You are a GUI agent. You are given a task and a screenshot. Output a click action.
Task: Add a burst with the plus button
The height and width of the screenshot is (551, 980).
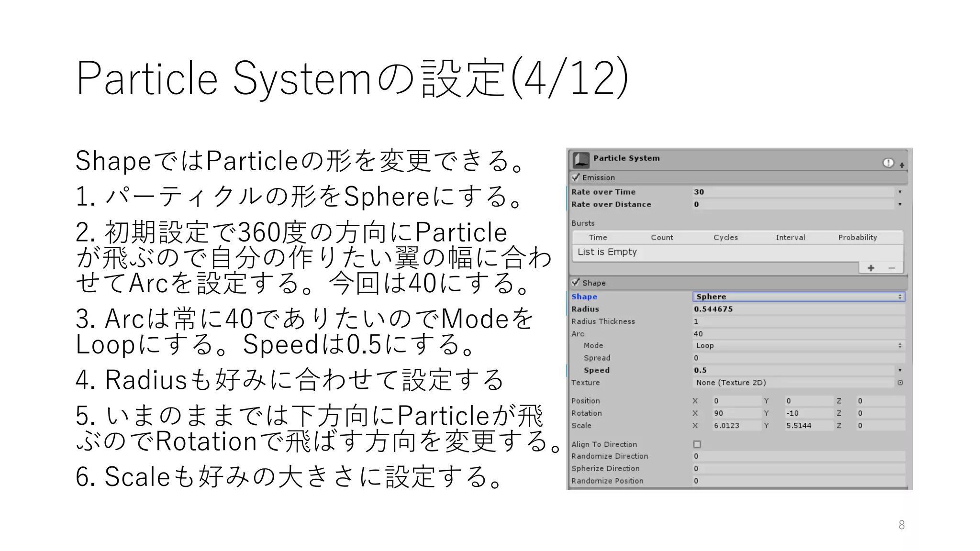pos(871,268)
